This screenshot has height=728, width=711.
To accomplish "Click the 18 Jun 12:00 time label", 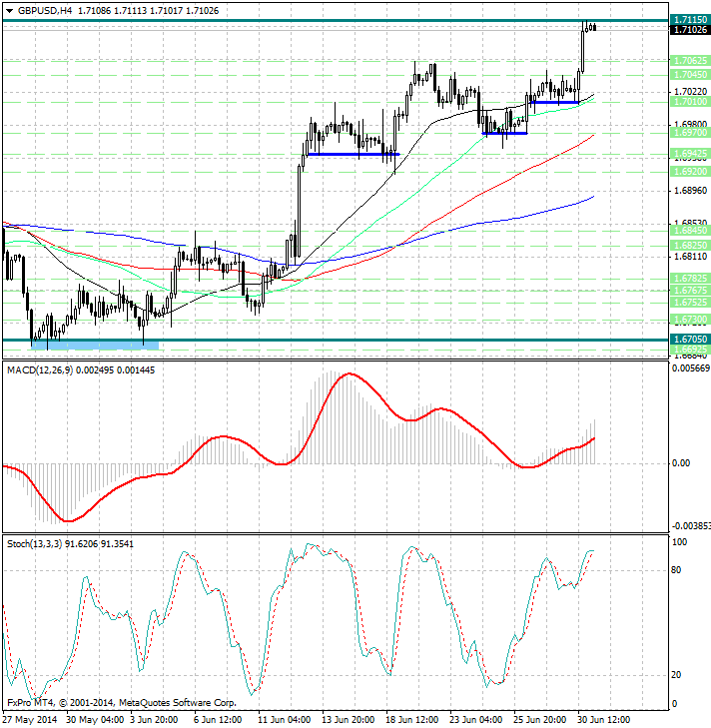I will pos(412,720).
